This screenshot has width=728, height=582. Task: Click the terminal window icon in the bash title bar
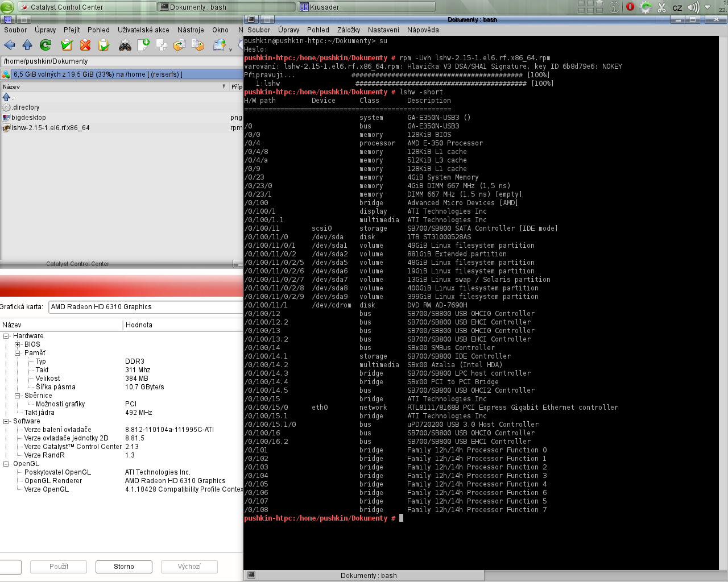pos(252,19)
